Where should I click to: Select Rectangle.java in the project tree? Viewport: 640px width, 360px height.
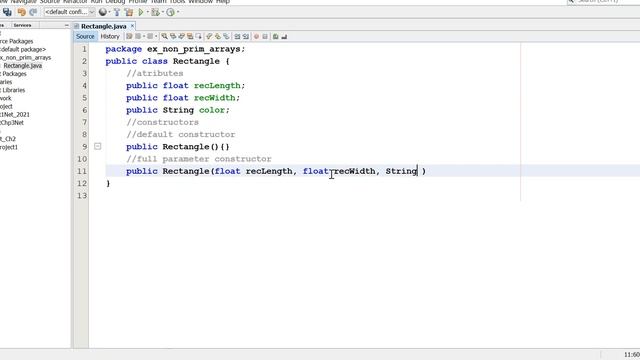tap(22, 66)
